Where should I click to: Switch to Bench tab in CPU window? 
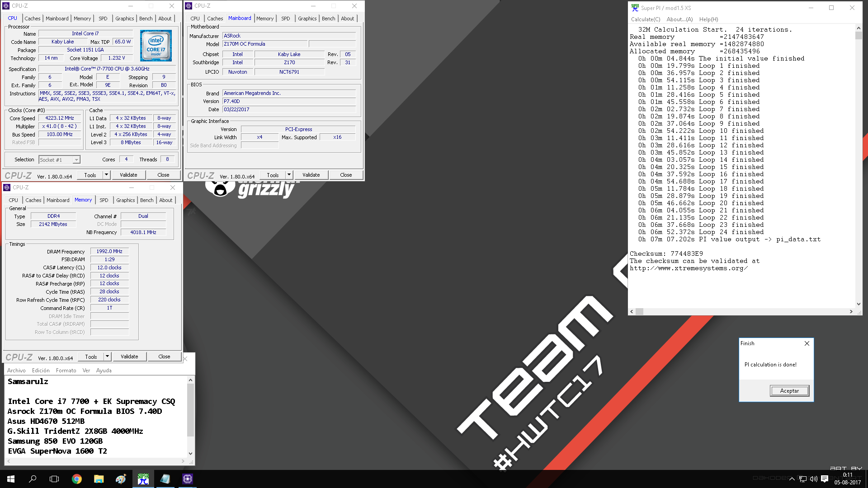click(146, 19)
